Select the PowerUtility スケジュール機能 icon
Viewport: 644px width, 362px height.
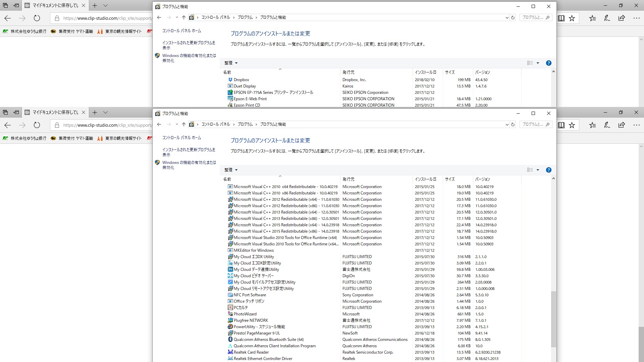point(230,327)
